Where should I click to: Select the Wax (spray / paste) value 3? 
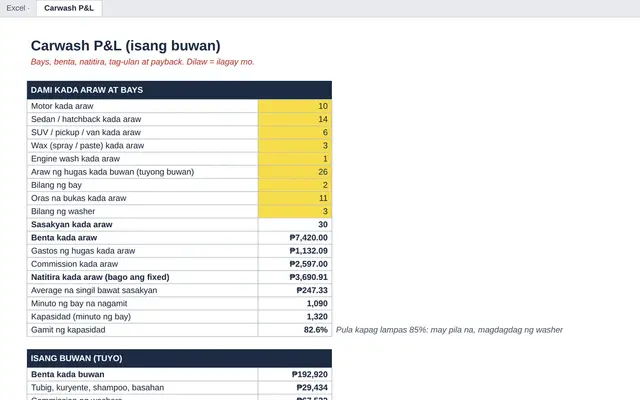[295, 146]
